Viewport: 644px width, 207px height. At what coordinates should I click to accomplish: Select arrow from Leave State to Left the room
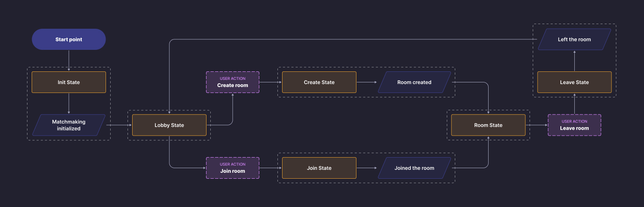(x=574, y=61)
